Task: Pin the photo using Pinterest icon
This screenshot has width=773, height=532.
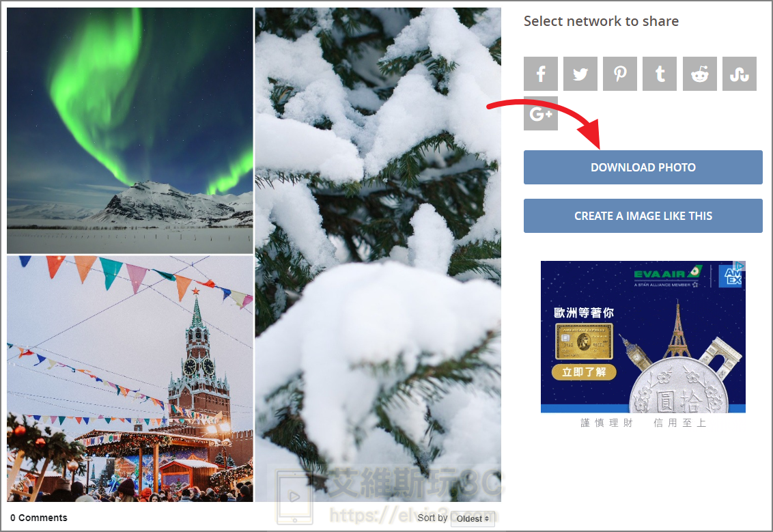Action: [620, 74]
